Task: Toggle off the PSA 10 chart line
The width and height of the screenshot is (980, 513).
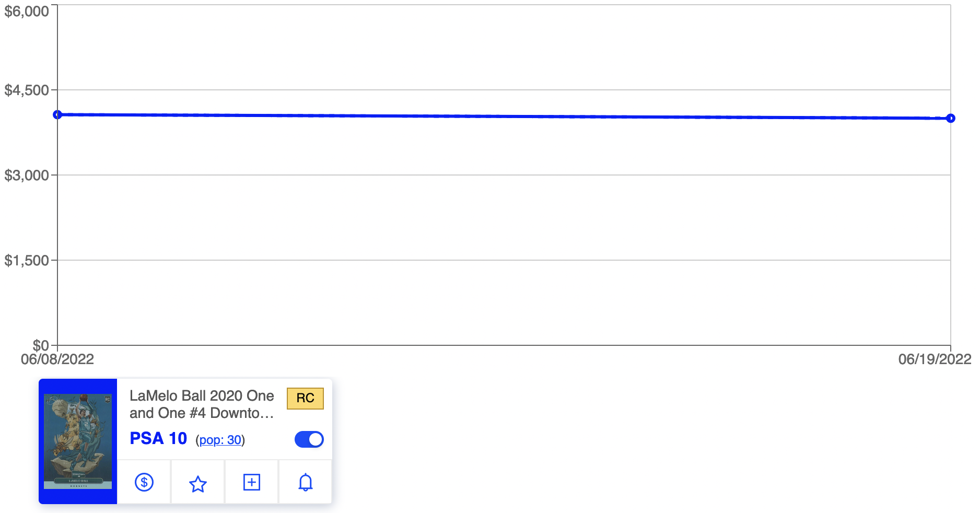Action: pos(309,439)
